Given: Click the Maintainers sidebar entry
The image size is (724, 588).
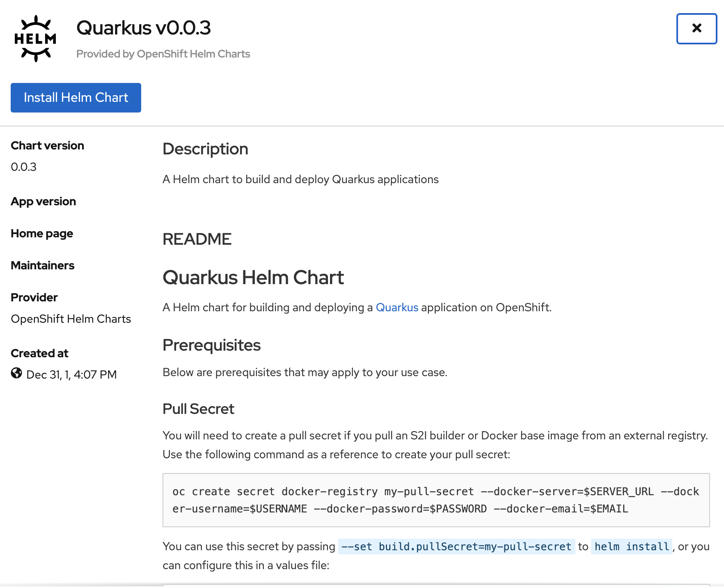Looking at the screenshot, I should point(42,265).
